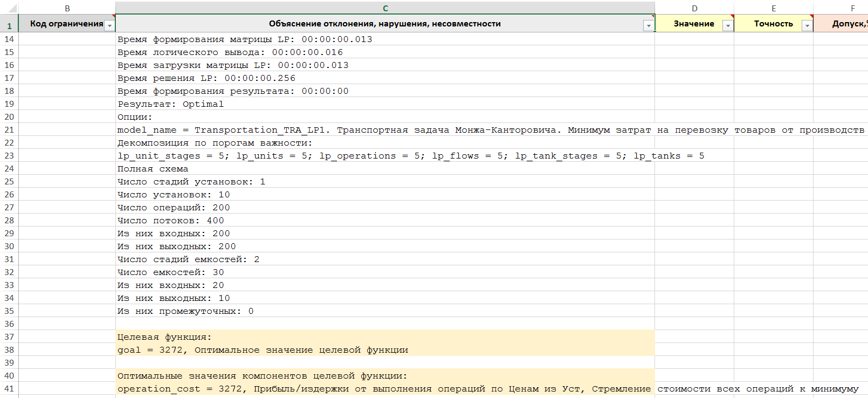868x398 pixels.
Task: Select the cell with goal = 3272
Action: point(385,350)
